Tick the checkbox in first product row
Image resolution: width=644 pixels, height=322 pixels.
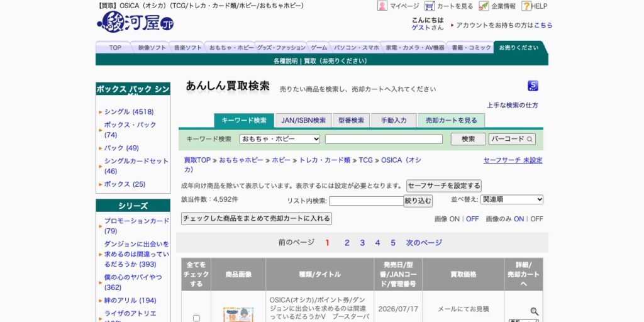tap(196, 318)
